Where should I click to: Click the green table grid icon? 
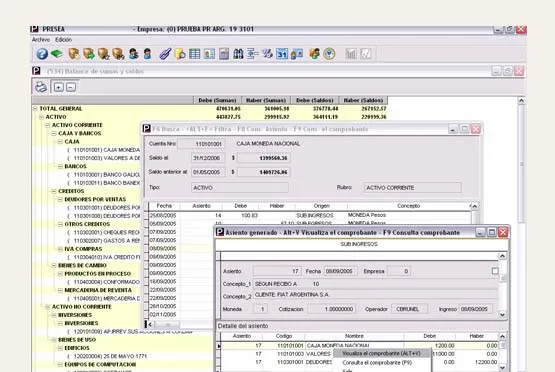[x=194, y=54]
